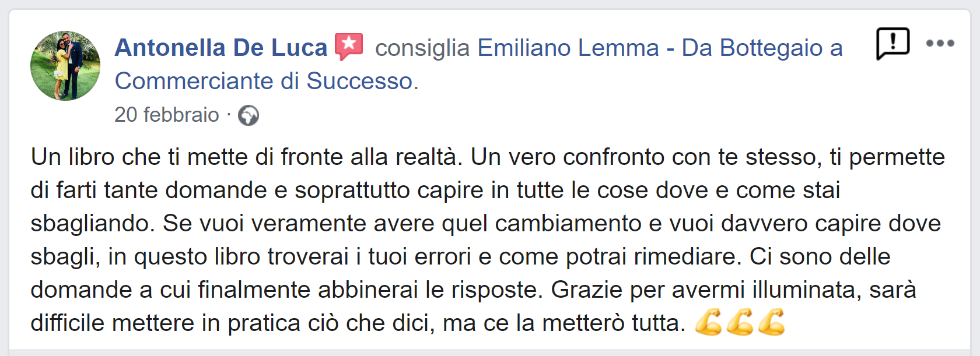Click Antonella De Luca's round profile picture
The width and height of the screenshot is (980, 356).
click(65, 66)
